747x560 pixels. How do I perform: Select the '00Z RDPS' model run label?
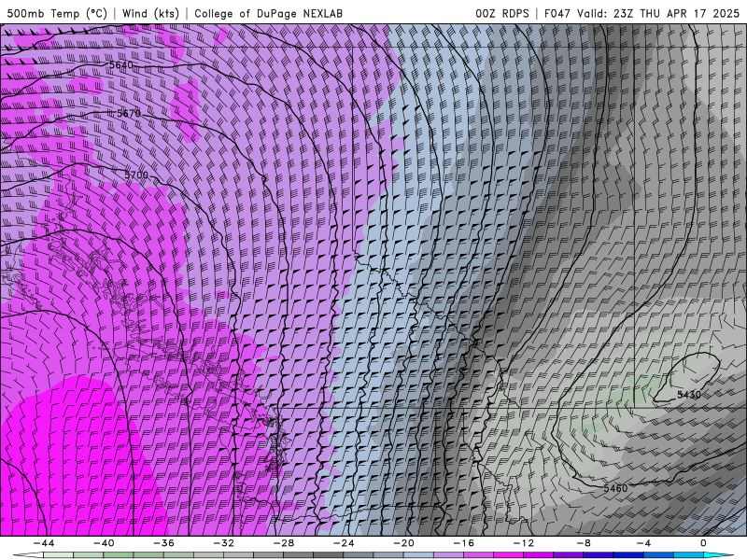[x=501, y=13]
